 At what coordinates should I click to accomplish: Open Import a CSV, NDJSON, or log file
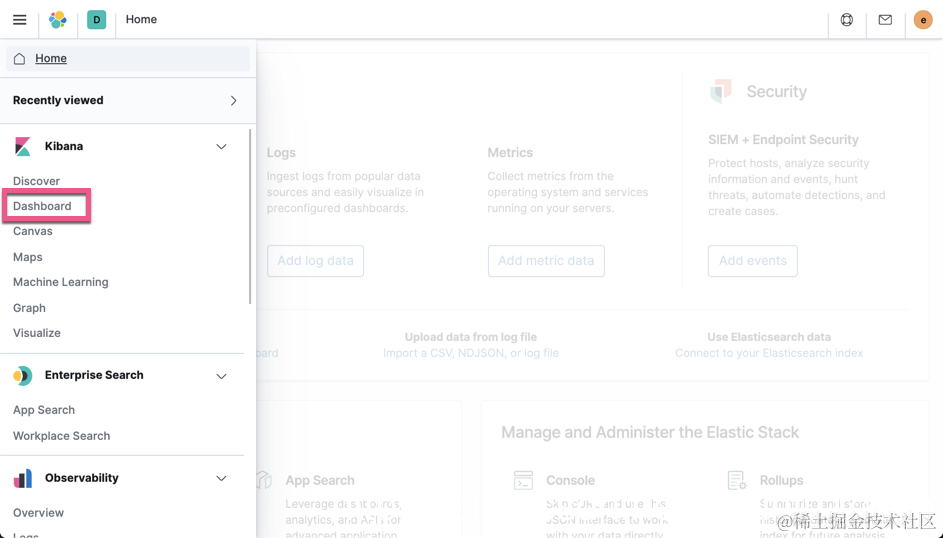click(471, 353)
